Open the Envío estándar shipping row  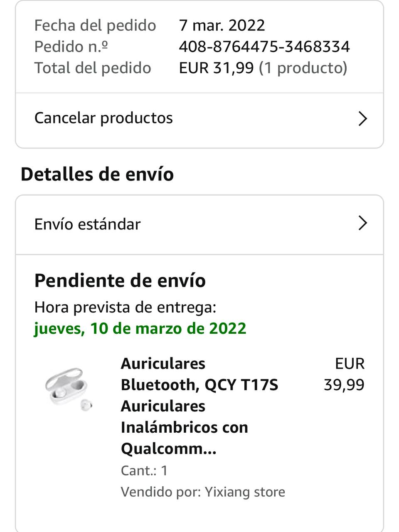[88, 224]
